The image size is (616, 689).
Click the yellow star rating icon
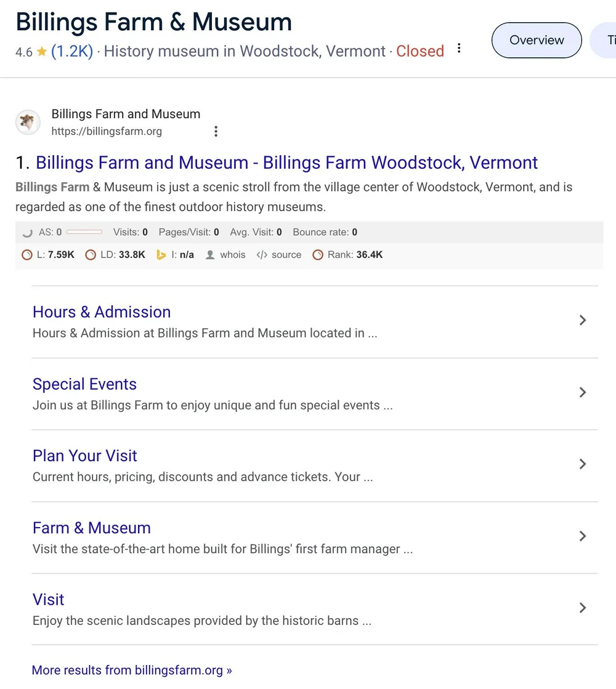click(42, 52)
